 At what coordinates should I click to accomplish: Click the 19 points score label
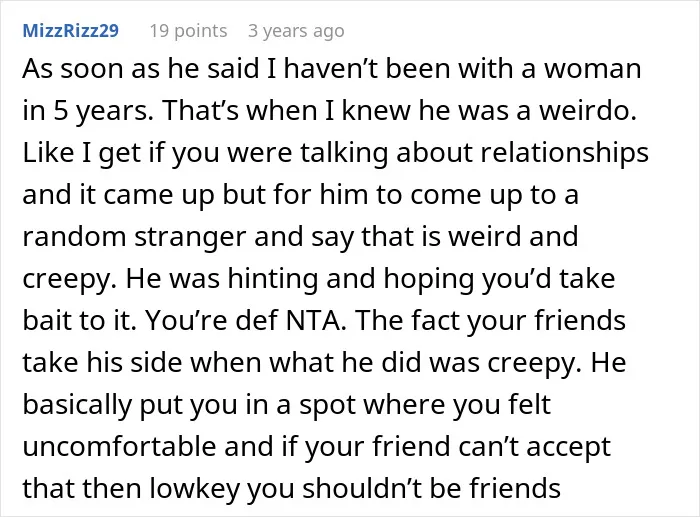point(188,31)
